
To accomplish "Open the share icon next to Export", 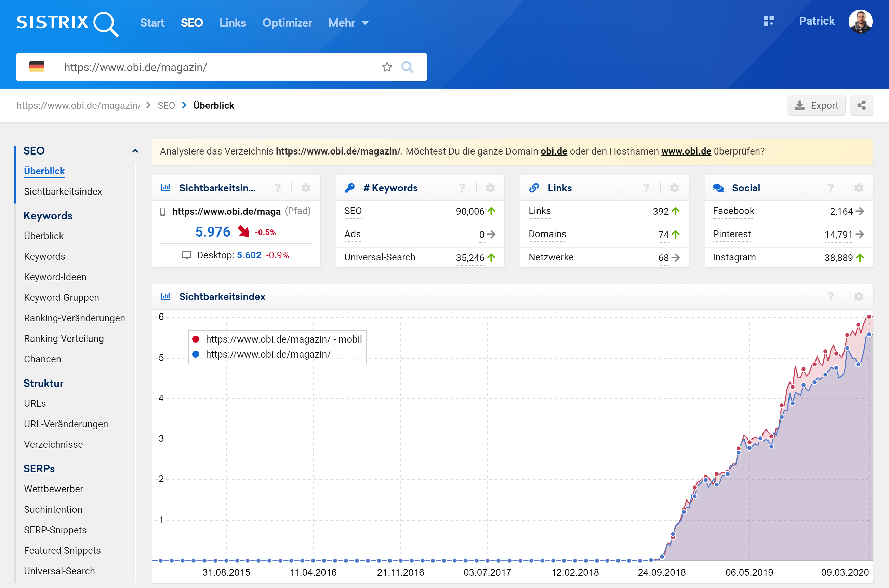I will point(861,105).
